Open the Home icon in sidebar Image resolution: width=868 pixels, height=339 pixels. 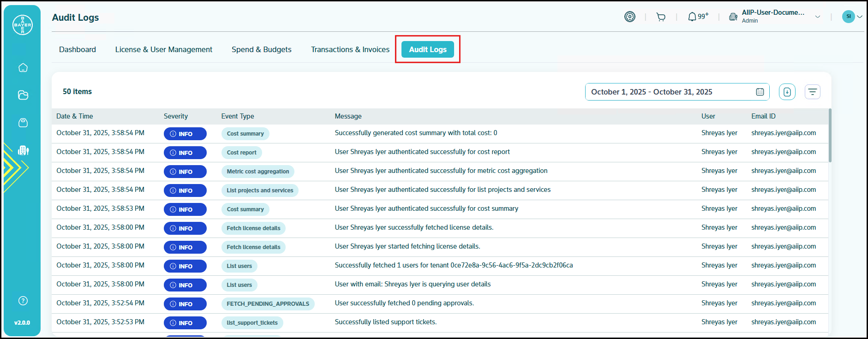click(23, 68)
